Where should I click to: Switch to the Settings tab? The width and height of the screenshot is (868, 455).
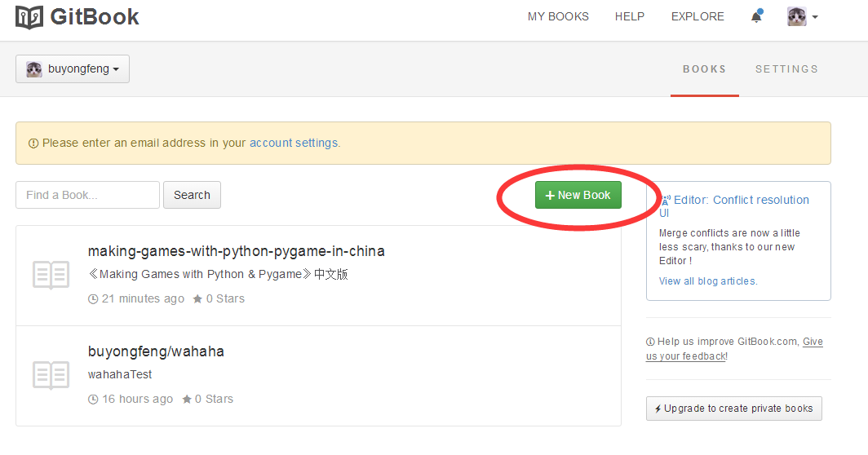click(x=786, y=69)
